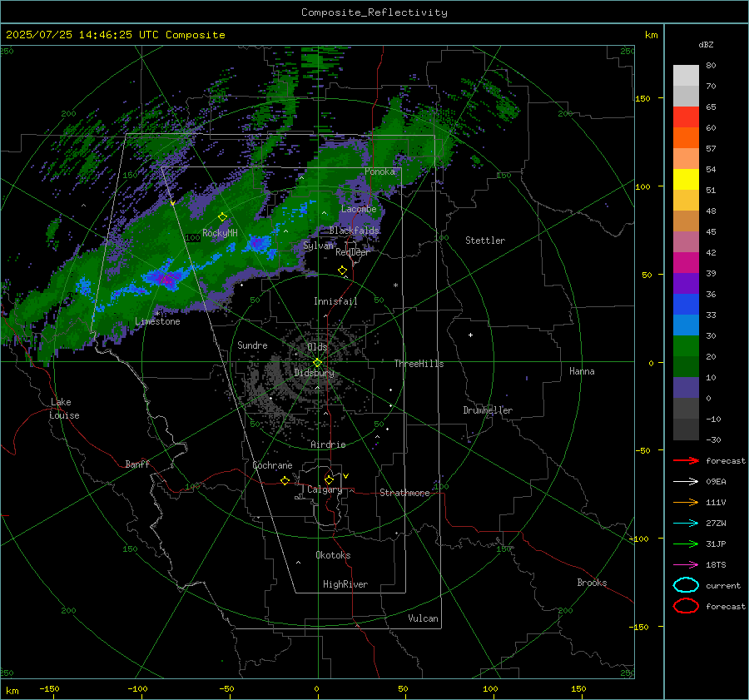749x700 pixels.
Task: Click the Brooks city label
Action: tap(592, 583)
